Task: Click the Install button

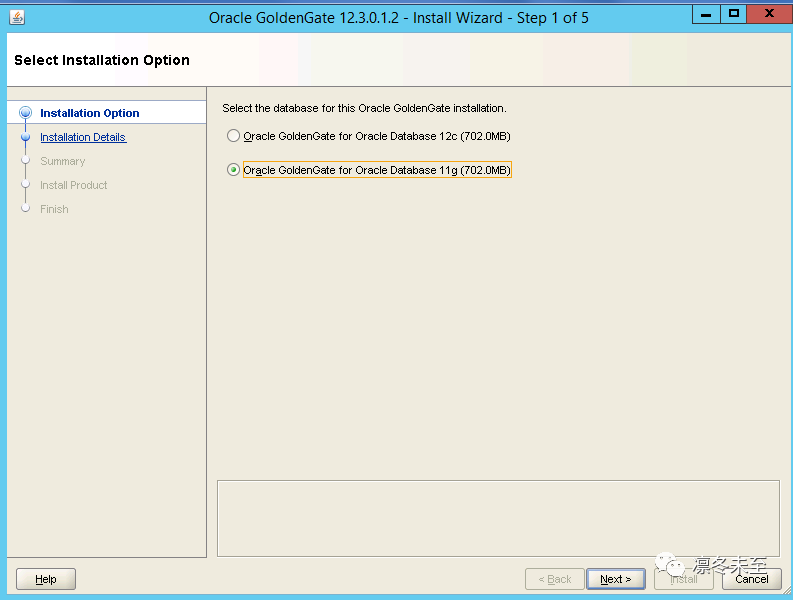Action: click(684, 579)
